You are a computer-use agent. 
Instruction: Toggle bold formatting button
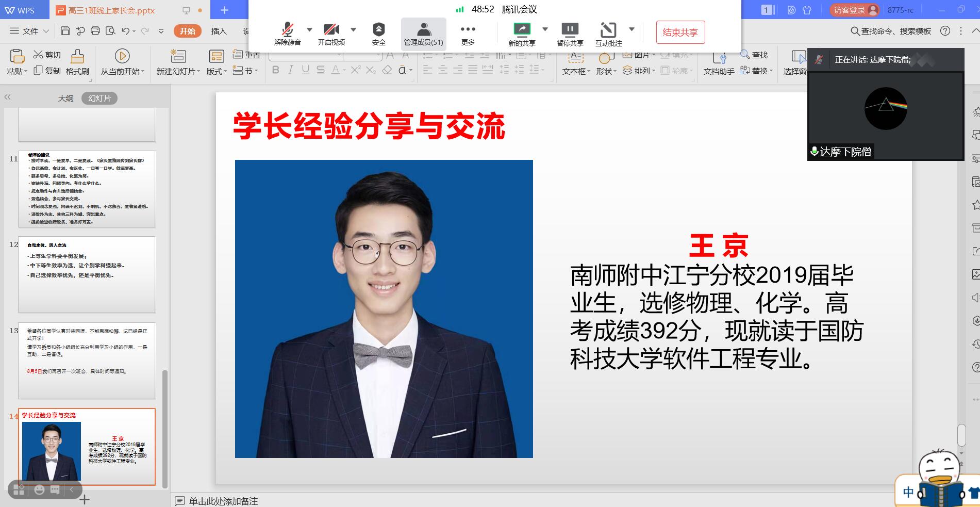pyautogui.click(x=275, y=70)
